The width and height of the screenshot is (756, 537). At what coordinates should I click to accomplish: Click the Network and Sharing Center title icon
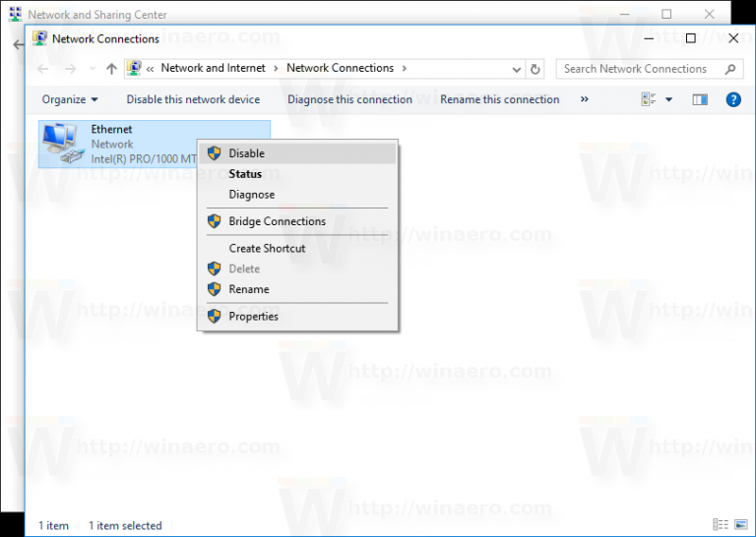pos(16,14)
